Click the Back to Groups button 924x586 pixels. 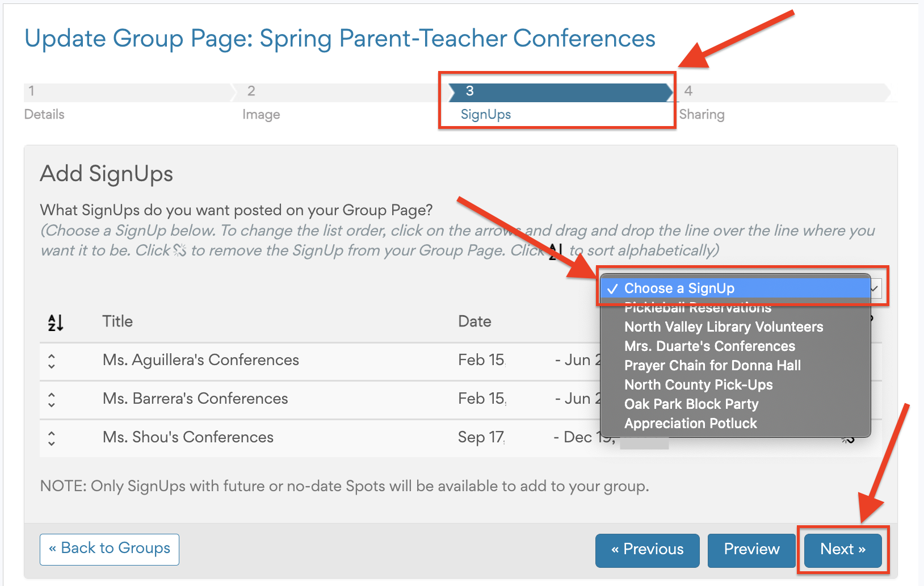tap(110, 549)
